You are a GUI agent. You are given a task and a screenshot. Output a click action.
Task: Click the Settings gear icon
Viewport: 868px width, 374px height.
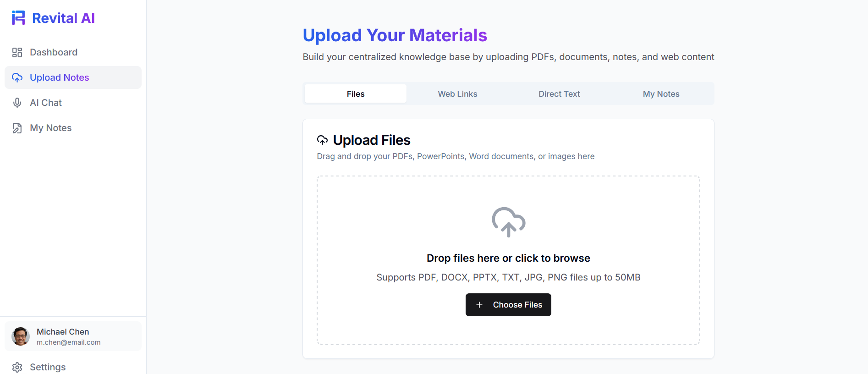coord(17,367)
